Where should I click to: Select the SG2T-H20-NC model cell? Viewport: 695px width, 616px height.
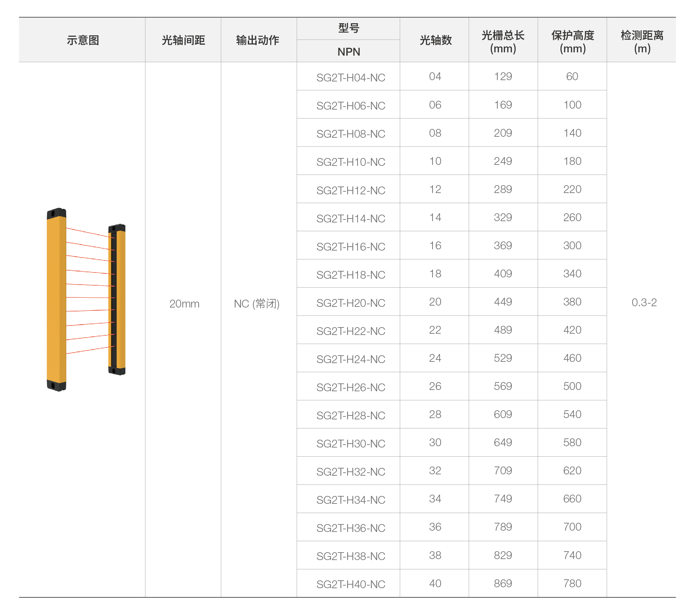351,303
